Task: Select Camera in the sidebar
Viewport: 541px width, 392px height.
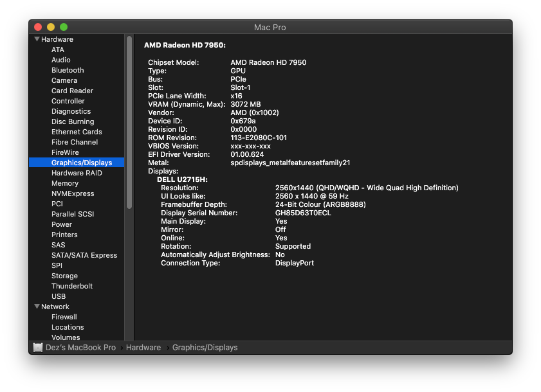Action: click(x=64, y=81)
